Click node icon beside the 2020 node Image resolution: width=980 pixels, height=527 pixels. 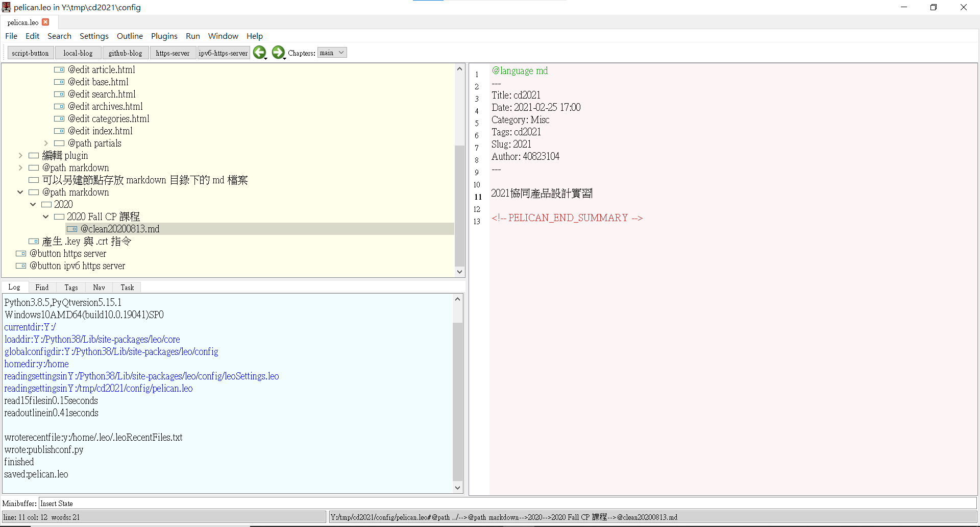pos(46,204)
